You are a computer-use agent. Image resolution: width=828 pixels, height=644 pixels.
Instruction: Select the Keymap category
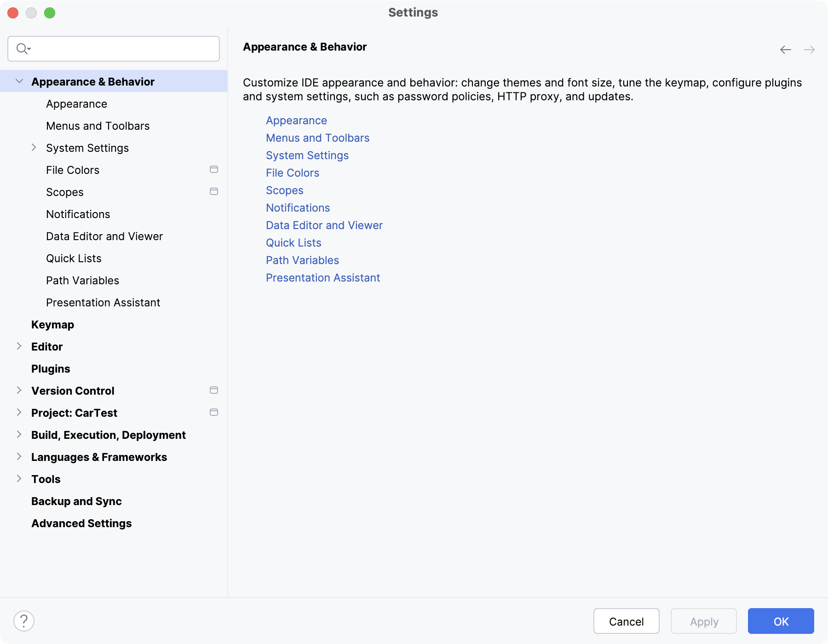coord(52,324)
